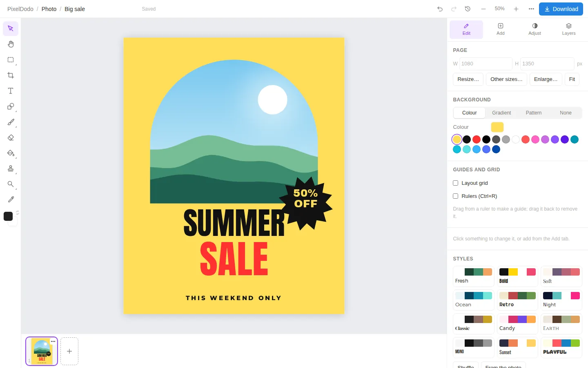Open the version history clock icon
588x368 pixels.
coord(468,9)
